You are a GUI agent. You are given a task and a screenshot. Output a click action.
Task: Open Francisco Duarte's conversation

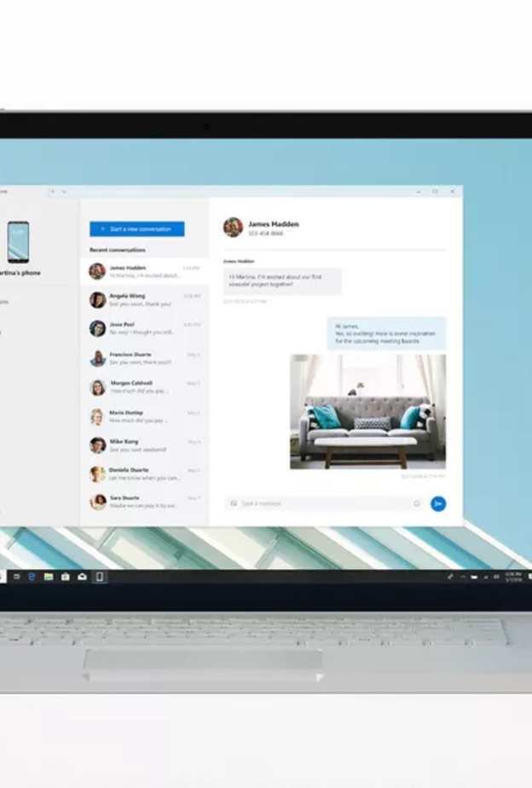click(x=144, y=358)
